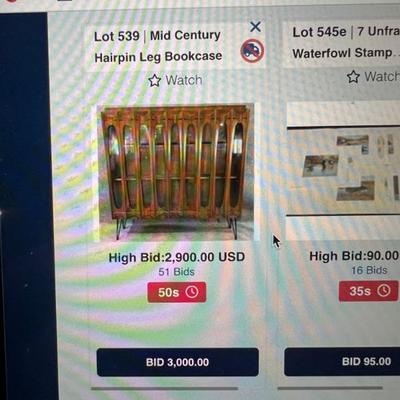Place bid with BID 95.00 button

click(x=342, y=362)
